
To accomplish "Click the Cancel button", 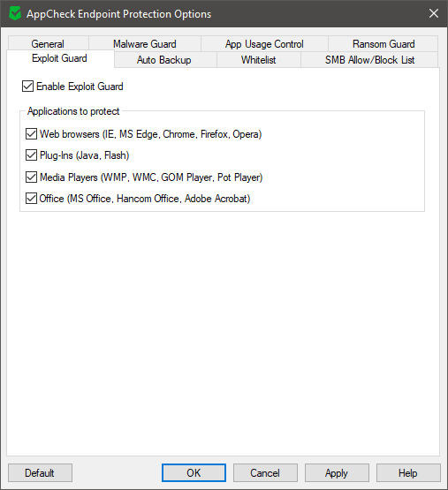I will [265, 473].
